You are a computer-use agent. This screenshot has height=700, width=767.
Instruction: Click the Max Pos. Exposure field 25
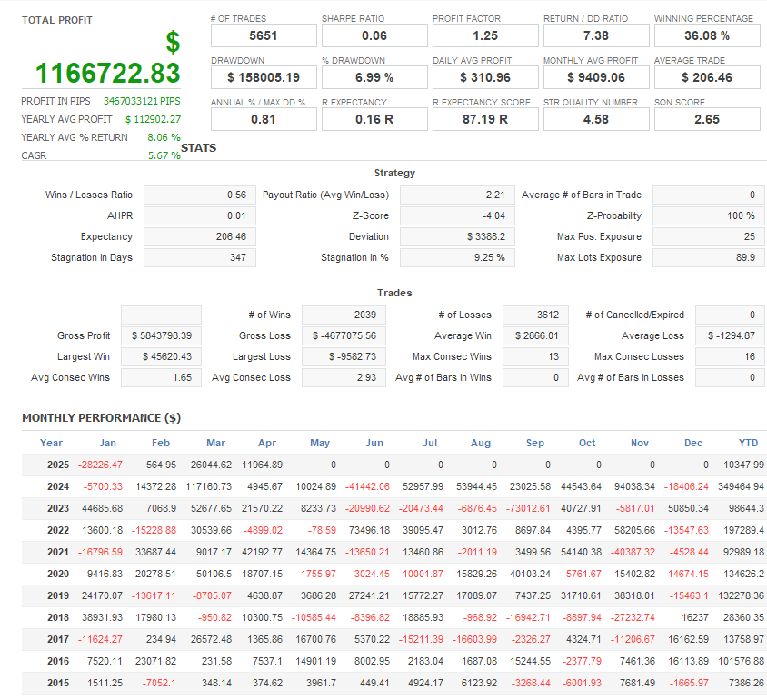[708, 236]
